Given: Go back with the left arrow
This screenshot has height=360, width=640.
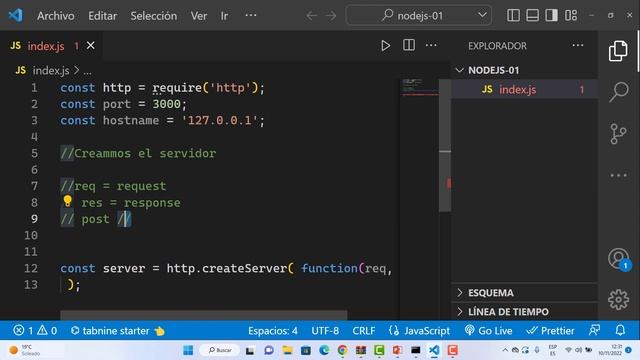Looking at the screenshot, I should [x=311, y=16].
